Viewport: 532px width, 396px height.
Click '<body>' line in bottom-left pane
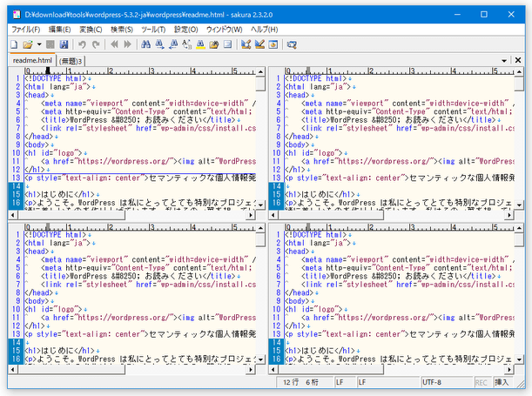(x=36, y=301)
